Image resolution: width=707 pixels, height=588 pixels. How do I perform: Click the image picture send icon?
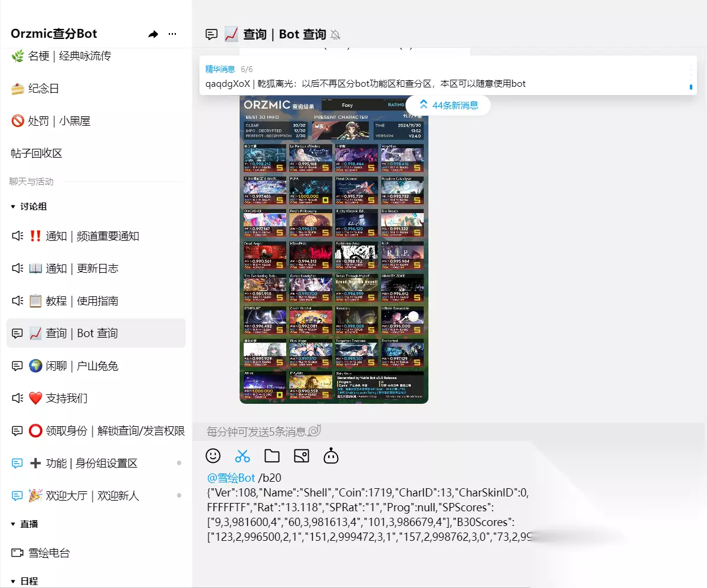[x=301, y=456]
